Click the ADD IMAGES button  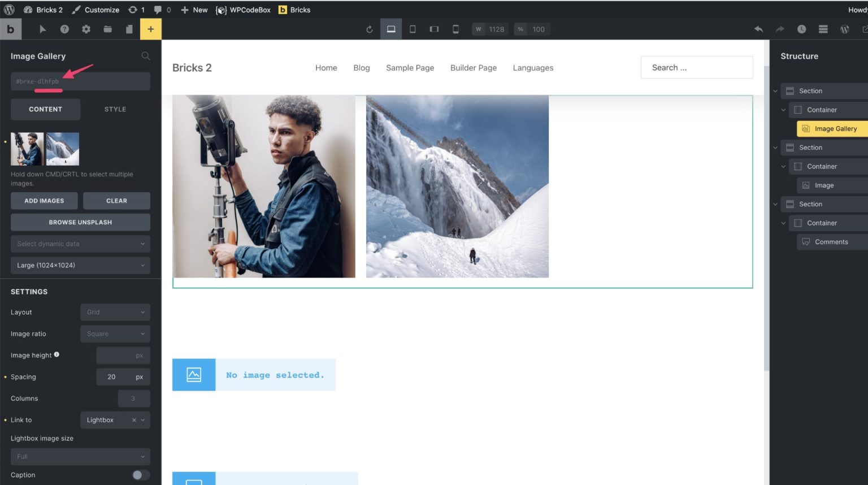pos(44,201)
